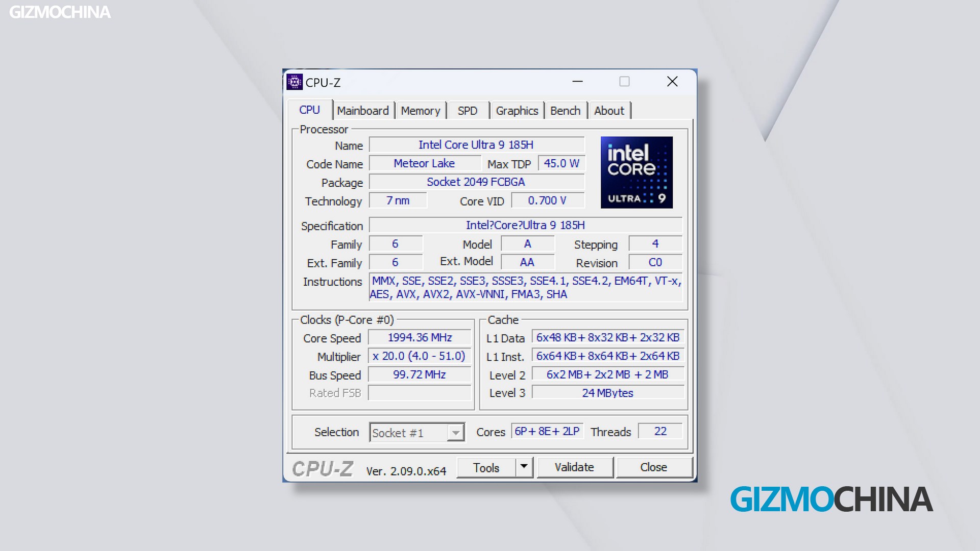Click the Ext. Family value 6
Image resolution: width=980 pixels, height=551 pixels.
[396, 262]
